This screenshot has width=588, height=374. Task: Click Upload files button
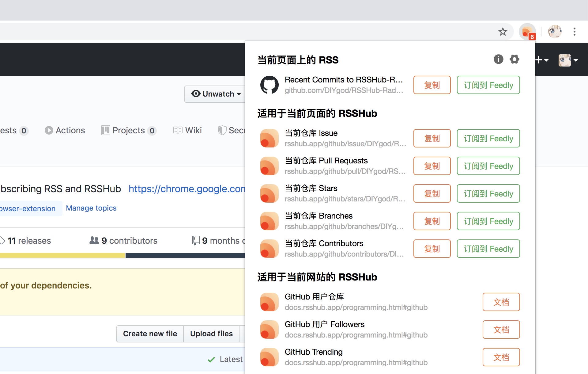[211, 334]
